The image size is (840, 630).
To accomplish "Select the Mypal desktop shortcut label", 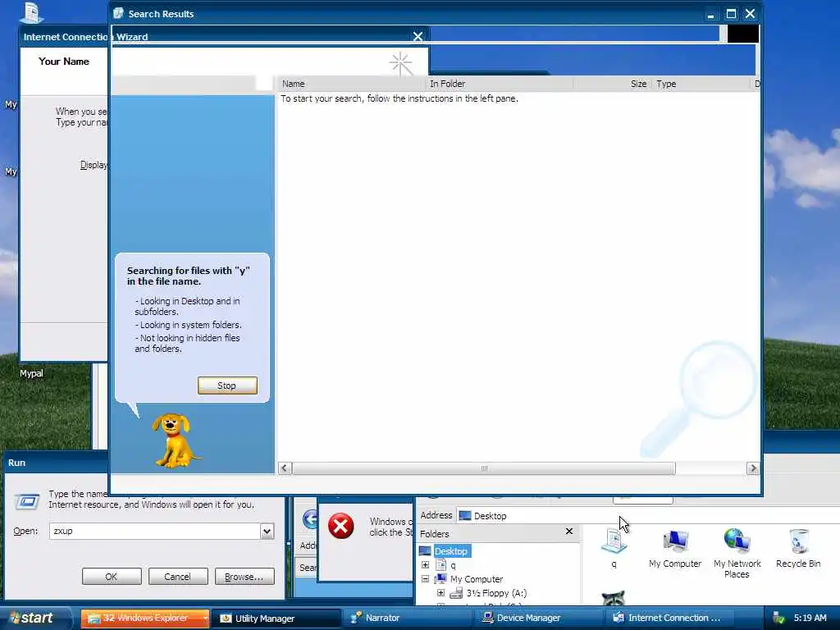I will (32, 373).
